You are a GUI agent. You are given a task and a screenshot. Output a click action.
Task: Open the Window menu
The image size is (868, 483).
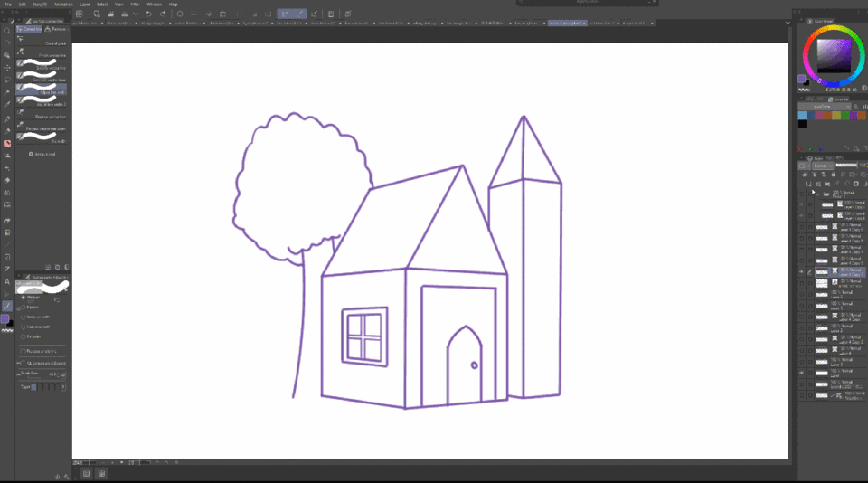coord(154,4)
